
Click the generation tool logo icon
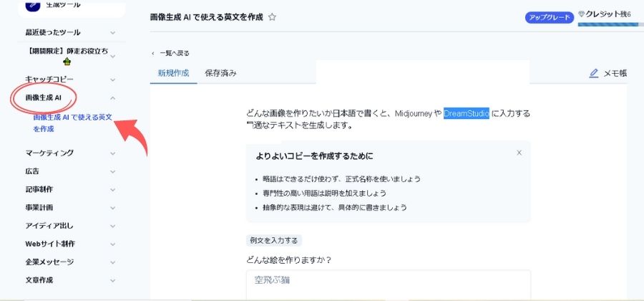tap(33, 5)
